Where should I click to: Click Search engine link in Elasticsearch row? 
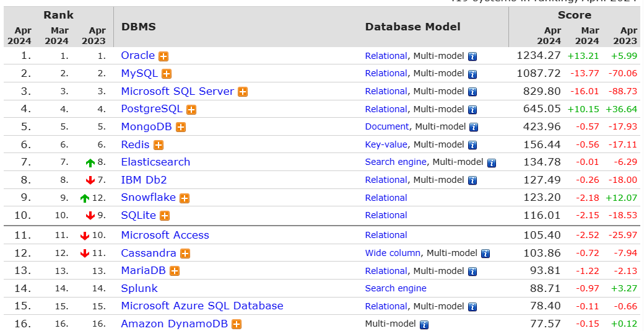coord(396,162)
